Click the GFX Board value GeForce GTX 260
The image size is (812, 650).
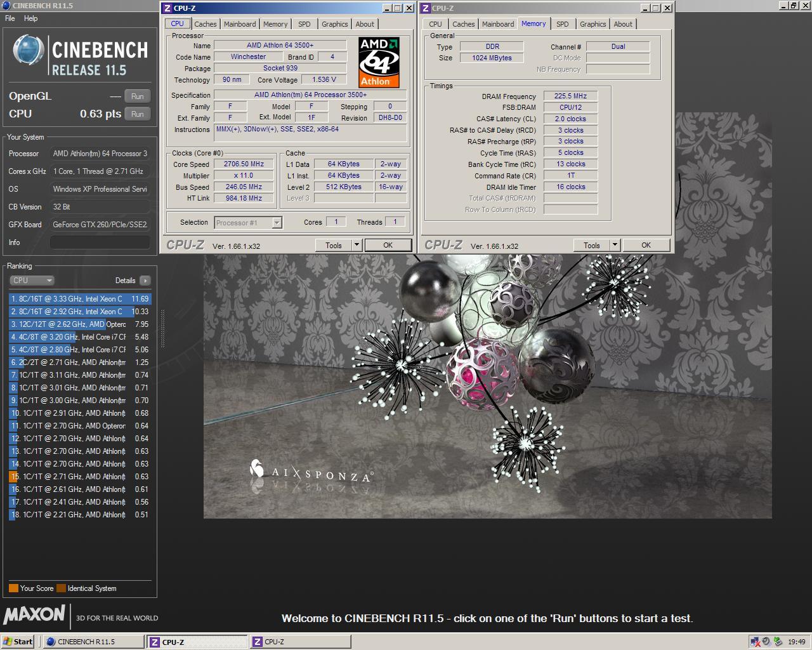100,225
